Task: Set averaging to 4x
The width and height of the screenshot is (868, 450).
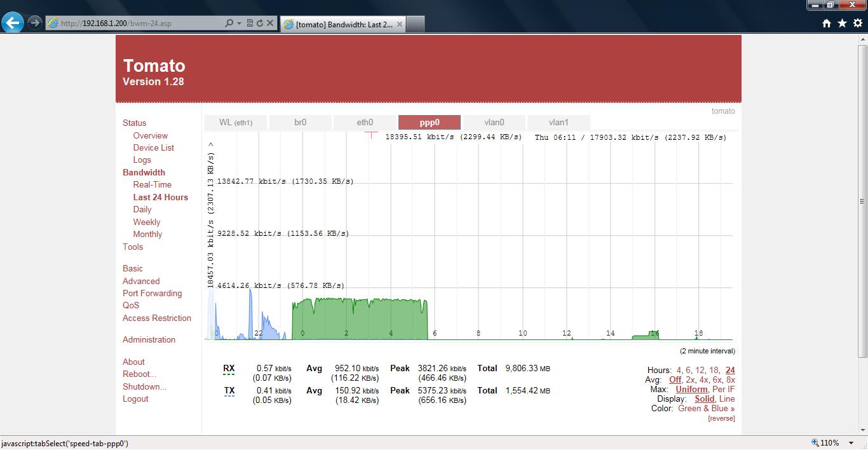Action: coord(703,379)
